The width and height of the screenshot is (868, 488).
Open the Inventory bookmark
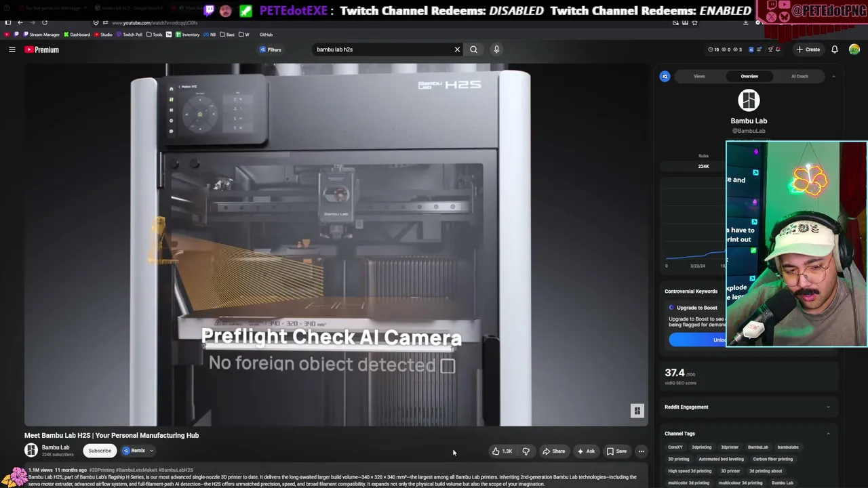188,35
